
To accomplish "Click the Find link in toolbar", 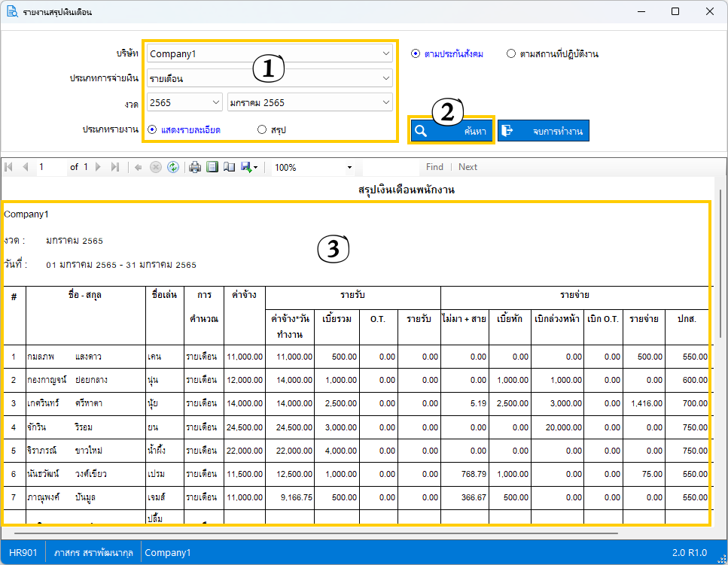I will [434, 167].
